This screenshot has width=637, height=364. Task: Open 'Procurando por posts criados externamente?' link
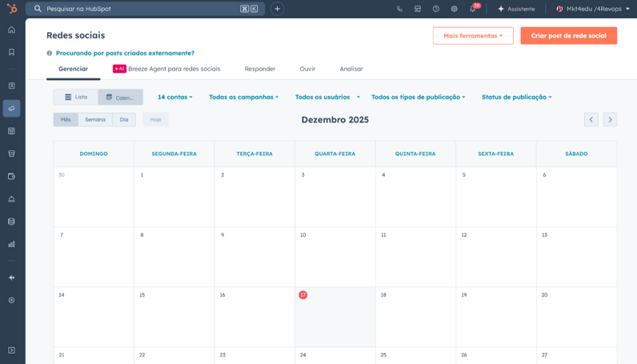(125, 54)
